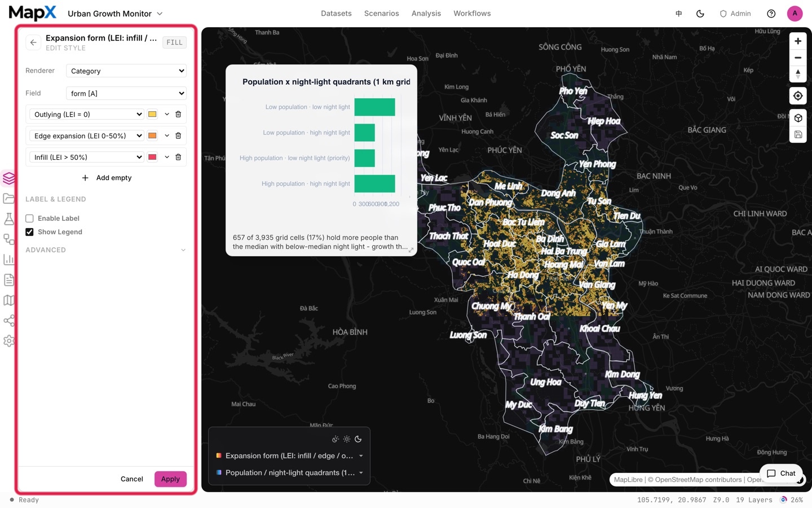Click the back arrow in Edit Style

point(33,42)
